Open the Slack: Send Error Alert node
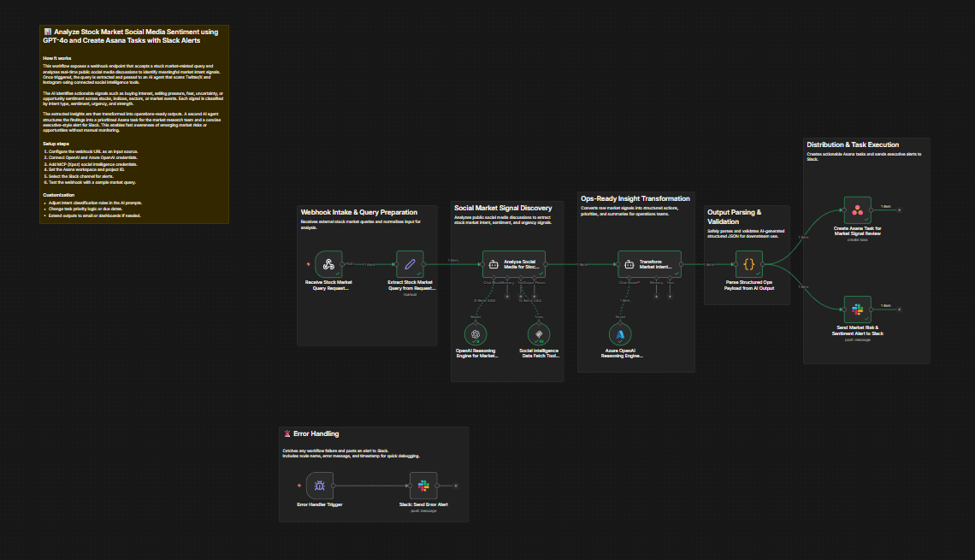Viewport: 975px width, 560px height. (x=423, y=486)
